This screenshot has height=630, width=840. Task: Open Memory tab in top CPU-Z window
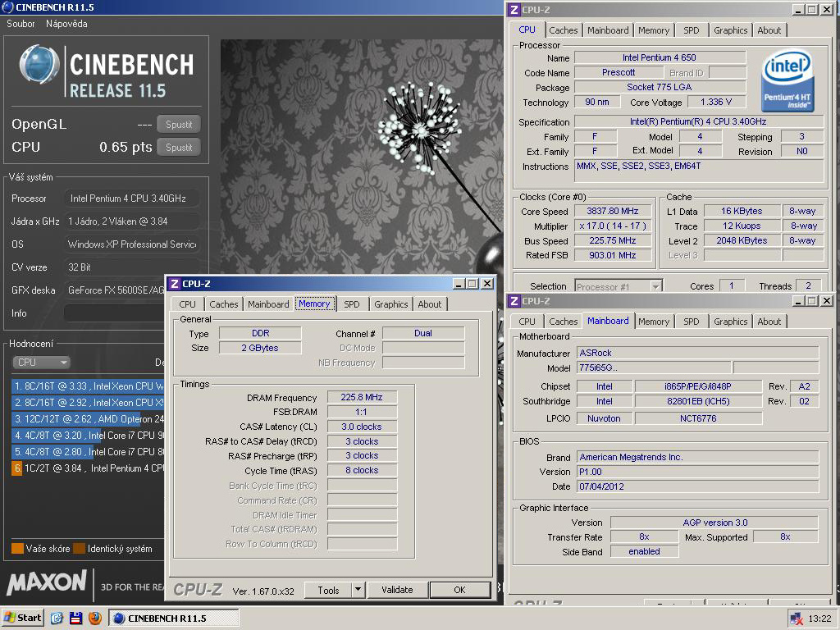tap(654, 30)
